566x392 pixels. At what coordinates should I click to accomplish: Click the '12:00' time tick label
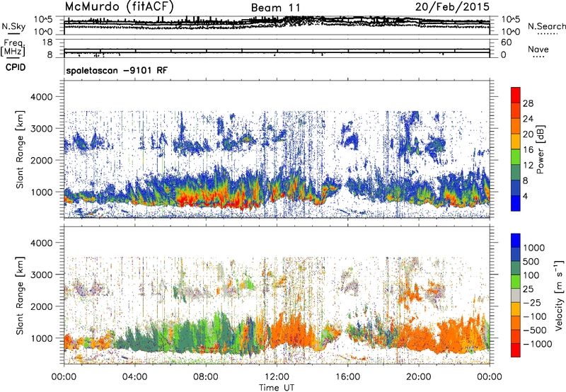[277, 377]
